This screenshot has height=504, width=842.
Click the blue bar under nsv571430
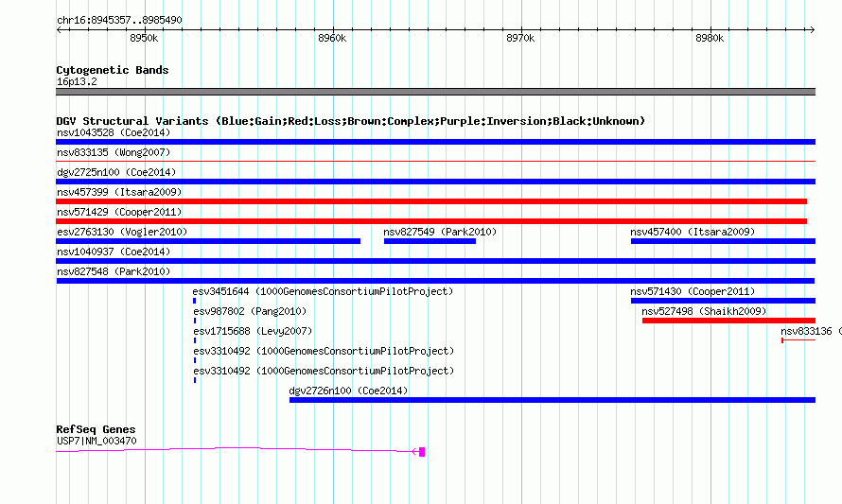click(x=724, y=301)
